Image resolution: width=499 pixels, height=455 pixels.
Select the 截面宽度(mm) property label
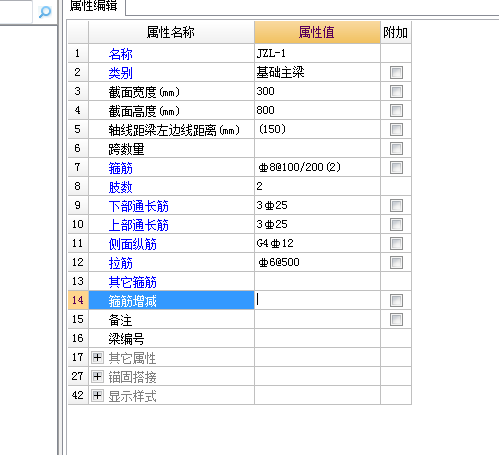click(144, 92)
